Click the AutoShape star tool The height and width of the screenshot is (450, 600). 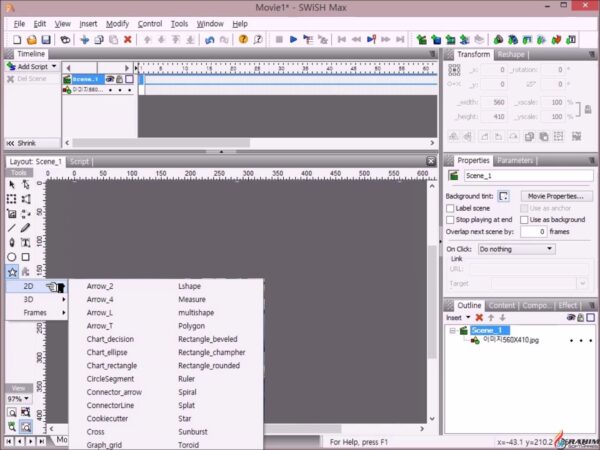[12, 271]
